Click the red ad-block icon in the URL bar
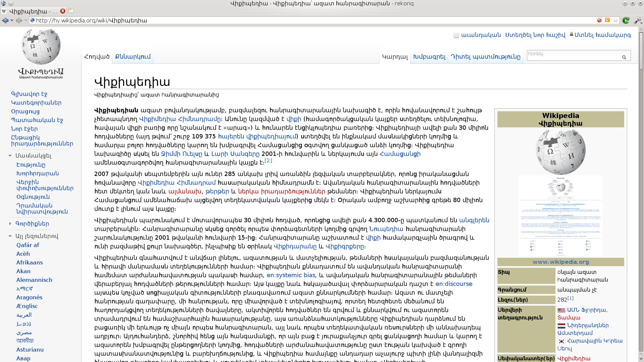The height and width of the screenshot is (362, 644). [x=599, y=20]
